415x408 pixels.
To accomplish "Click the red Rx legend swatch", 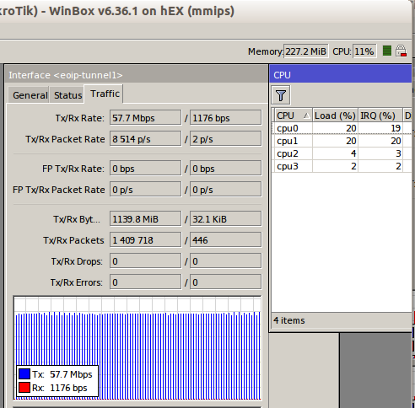I will [24, 388].
